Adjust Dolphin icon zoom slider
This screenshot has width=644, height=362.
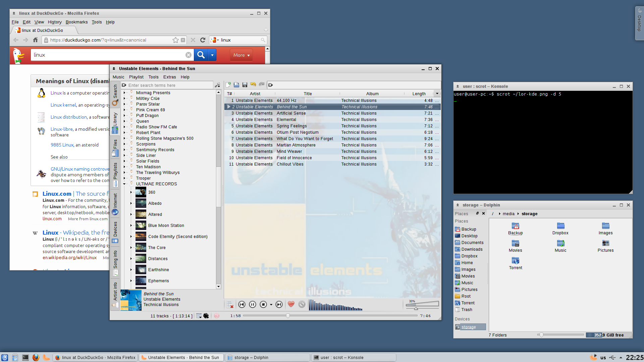[x=560, y=335]
